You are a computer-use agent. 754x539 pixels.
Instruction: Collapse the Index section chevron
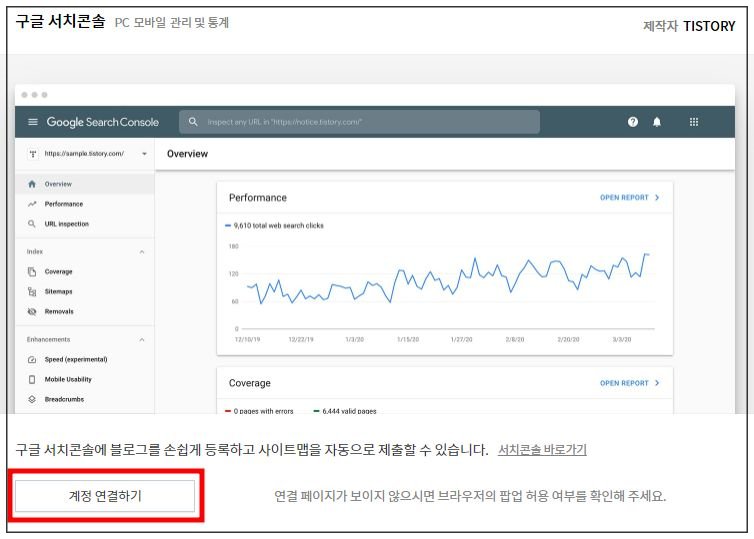tap(142, 252)
